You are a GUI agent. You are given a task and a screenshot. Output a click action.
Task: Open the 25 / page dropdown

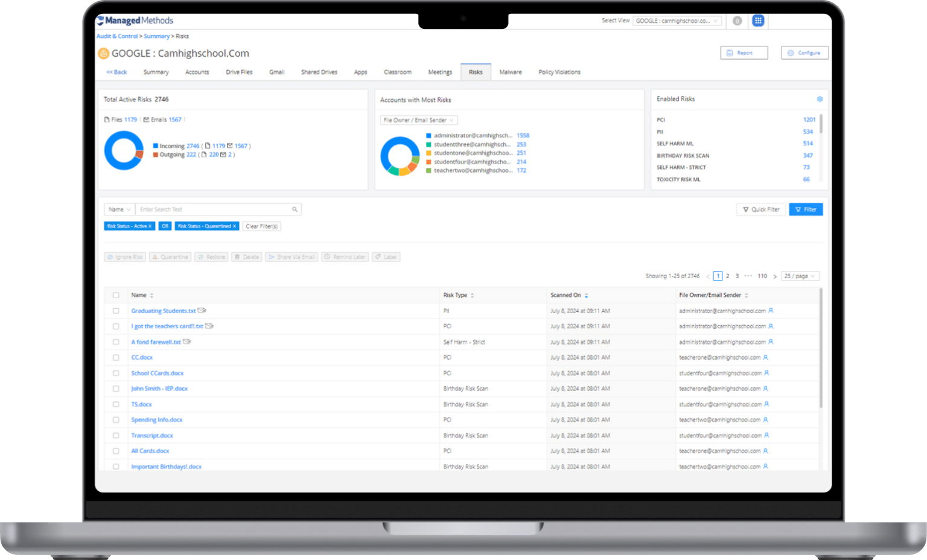click(800, 276)
